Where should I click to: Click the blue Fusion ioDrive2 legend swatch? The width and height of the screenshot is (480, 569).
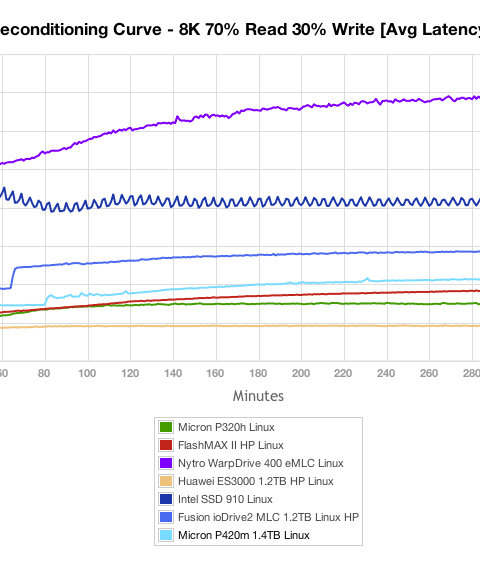[166, 517]
